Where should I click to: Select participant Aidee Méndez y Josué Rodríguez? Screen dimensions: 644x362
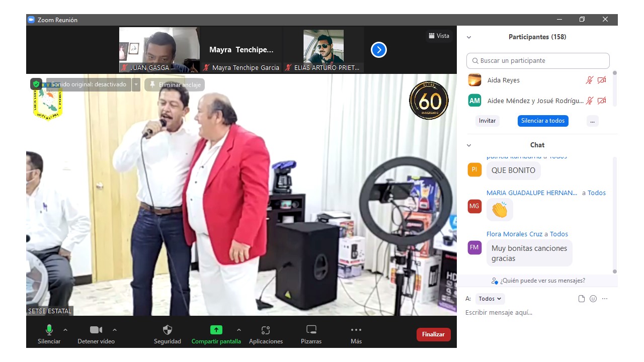coord(537,101)
